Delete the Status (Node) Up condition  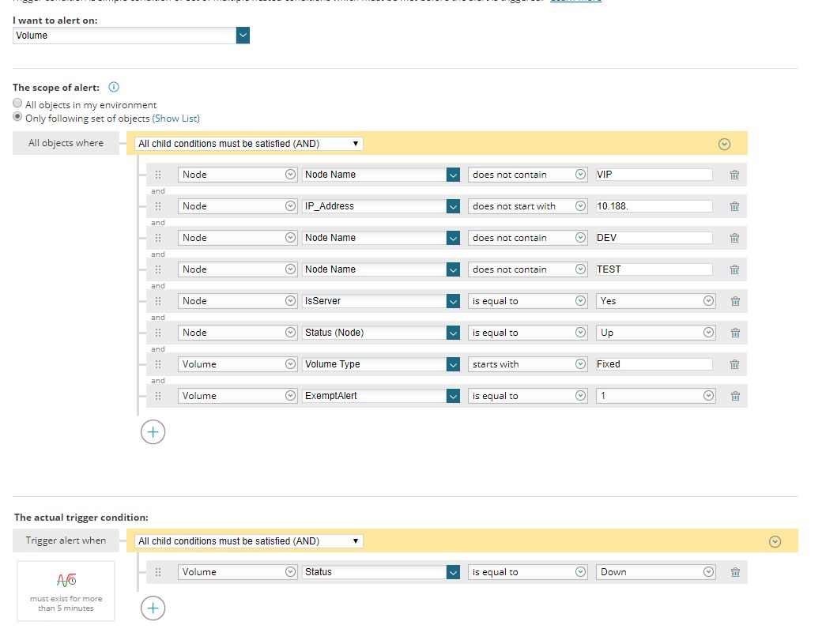735,333
